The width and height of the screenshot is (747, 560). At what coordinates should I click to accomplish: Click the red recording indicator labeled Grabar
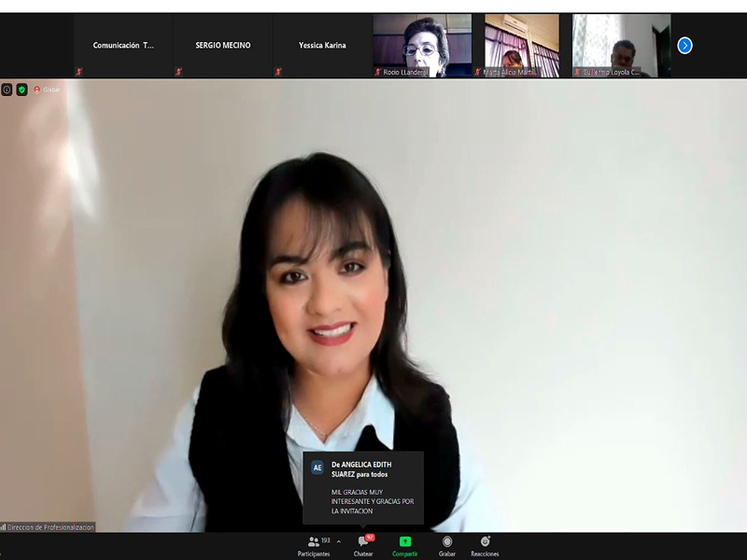click(47, 90)
